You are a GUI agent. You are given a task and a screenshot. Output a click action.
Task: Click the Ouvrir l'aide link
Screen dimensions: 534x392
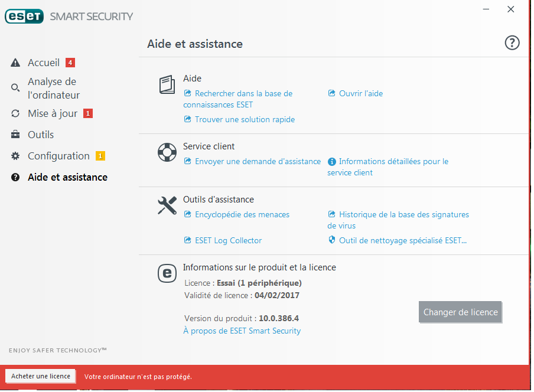click(x=361, y=94)
